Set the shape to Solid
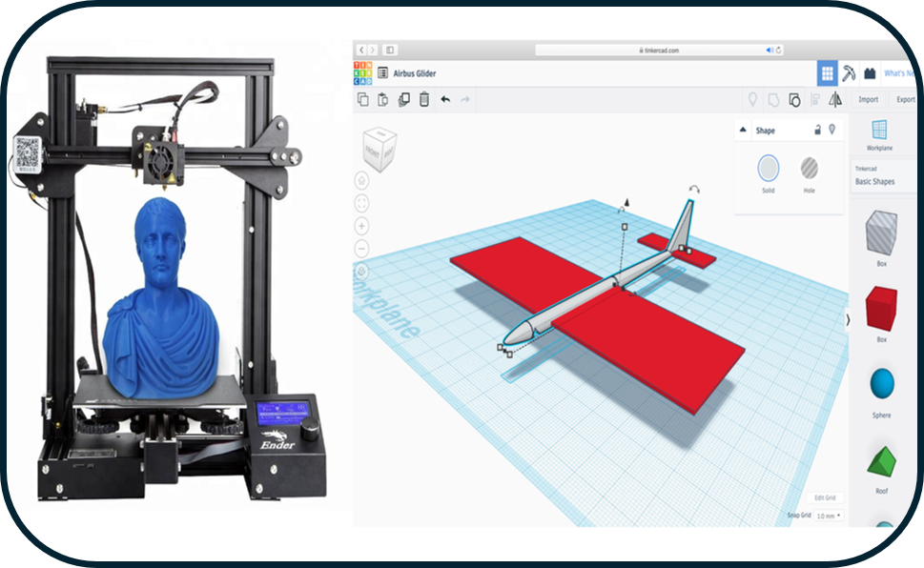Screen dimensions: 924x568 (x=768, y=169)
